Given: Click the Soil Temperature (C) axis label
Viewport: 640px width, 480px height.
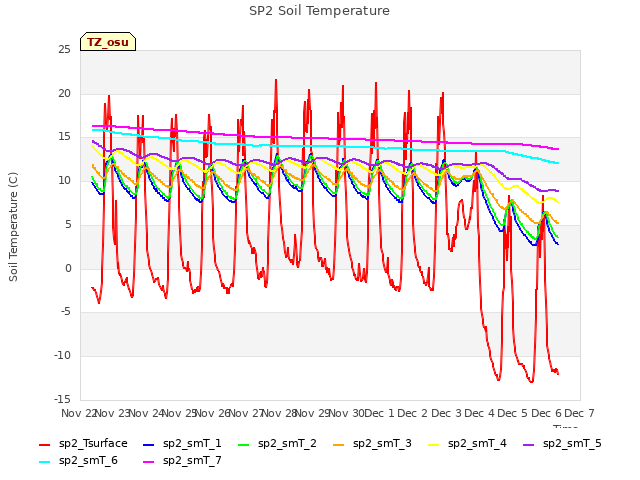Looking at the screenshot, I should (x=13, y=227).
